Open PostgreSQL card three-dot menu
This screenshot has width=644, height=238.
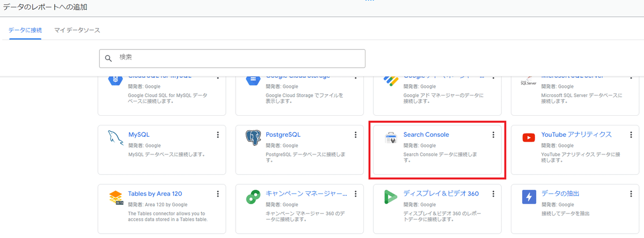pyautogui.click(x=355, y=135)
